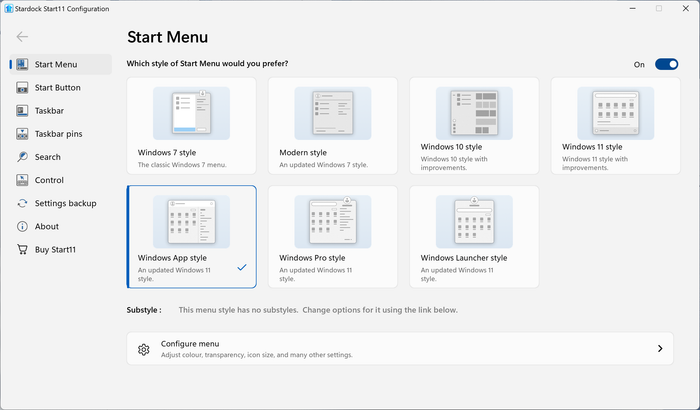700x410 pixels.
Task: Click the 'Start Menu' page heading
Action: [167, 37]
